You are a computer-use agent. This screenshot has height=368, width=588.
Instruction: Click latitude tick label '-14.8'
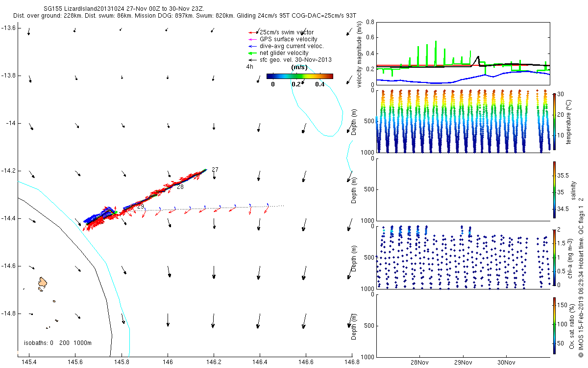[9, 313]
